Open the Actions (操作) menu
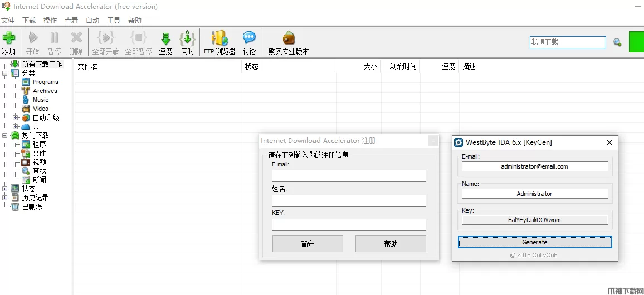This screenshot has width=644, height=295. tap(50, 21)
